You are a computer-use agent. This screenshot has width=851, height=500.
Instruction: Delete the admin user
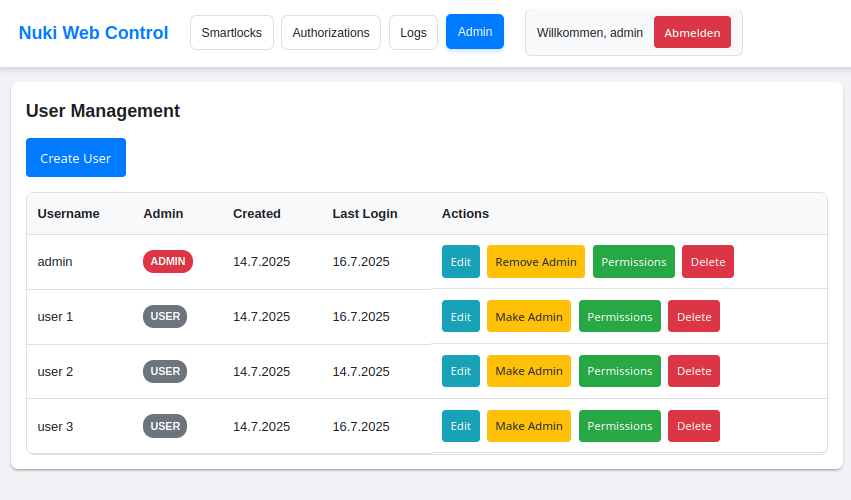pos(708,262)
